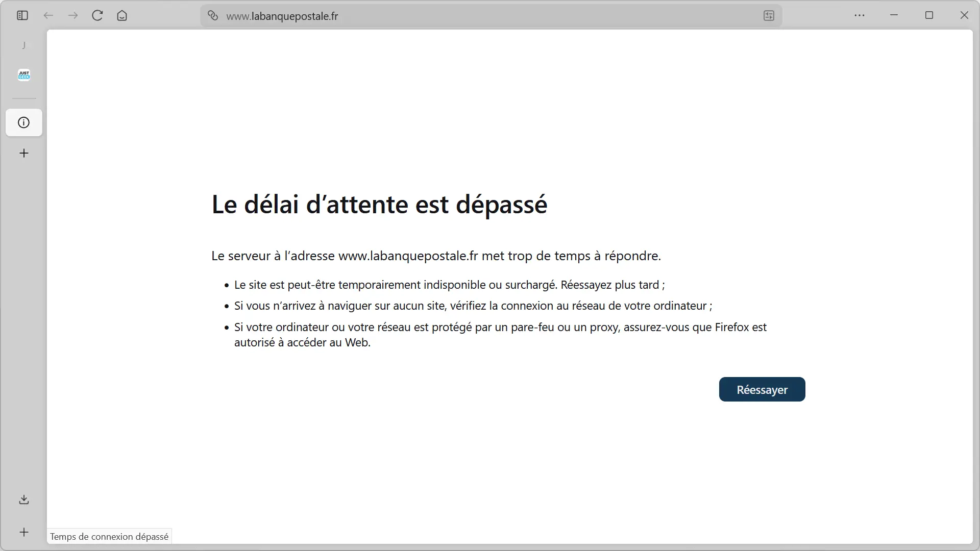Minimize the browser window

(894, 15)
